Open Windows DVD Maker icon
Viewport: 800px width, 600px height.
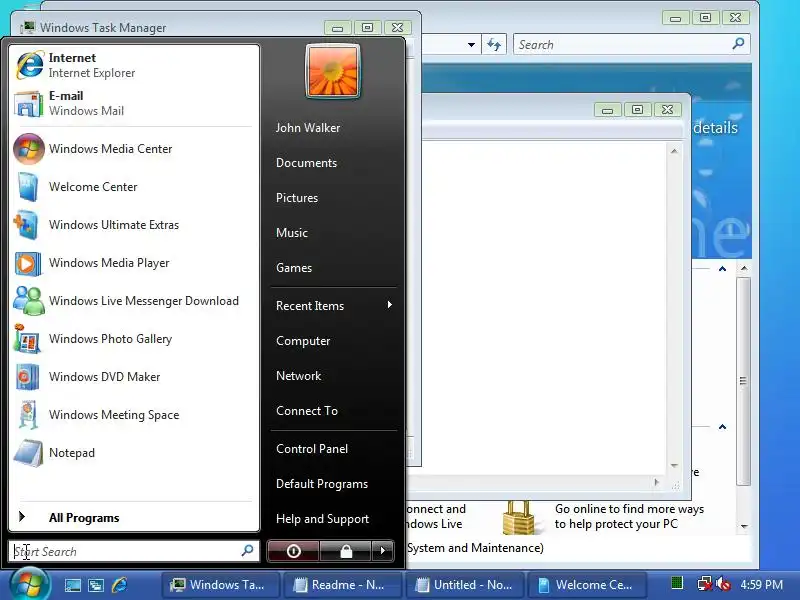coord(28,377)
